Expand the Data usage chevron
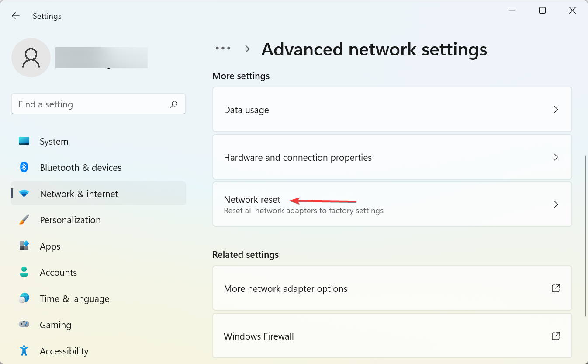Viewport: 588px width, 364px height. pos(556,110)
